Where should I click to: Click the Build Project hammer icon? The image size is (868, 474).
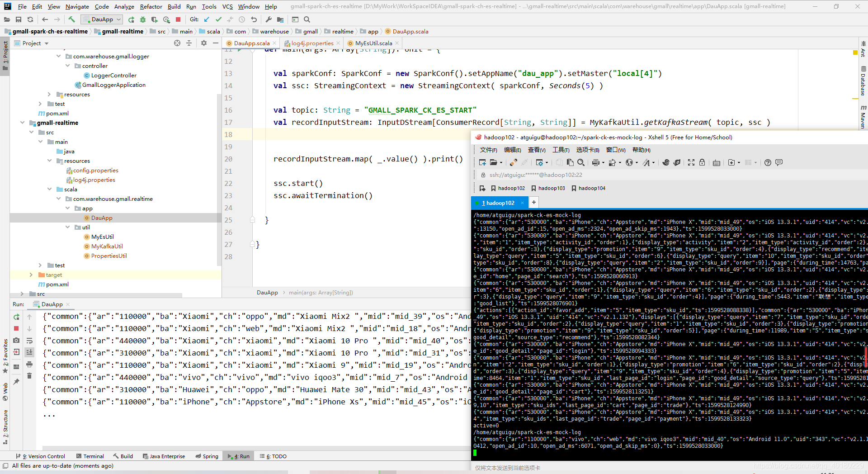tap(71, 19)
